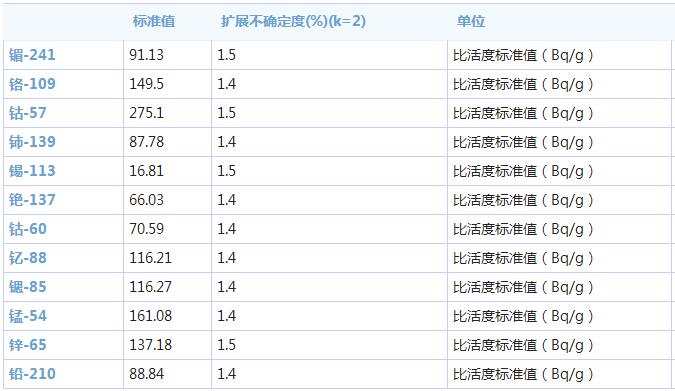The image size is (675, 391).
Task: Select the value 66.03
Action: pyautogui.click(x=146, y=200)
